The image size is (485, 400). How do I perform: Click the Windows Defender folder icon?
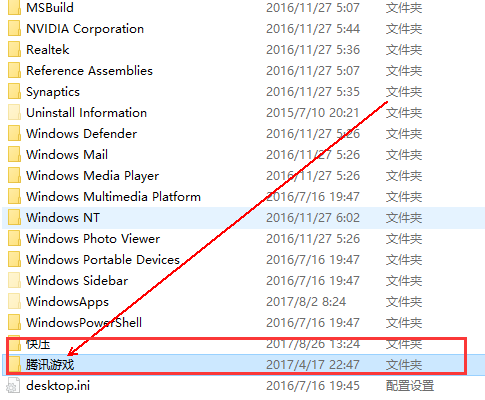point(14,134)
